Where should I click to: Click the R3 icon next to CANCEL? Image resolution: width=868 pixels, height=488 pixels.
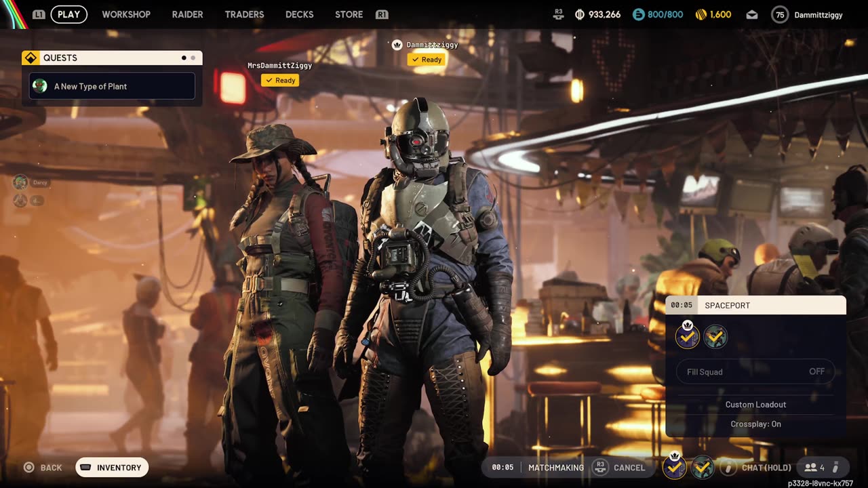(x=599, y=468)
